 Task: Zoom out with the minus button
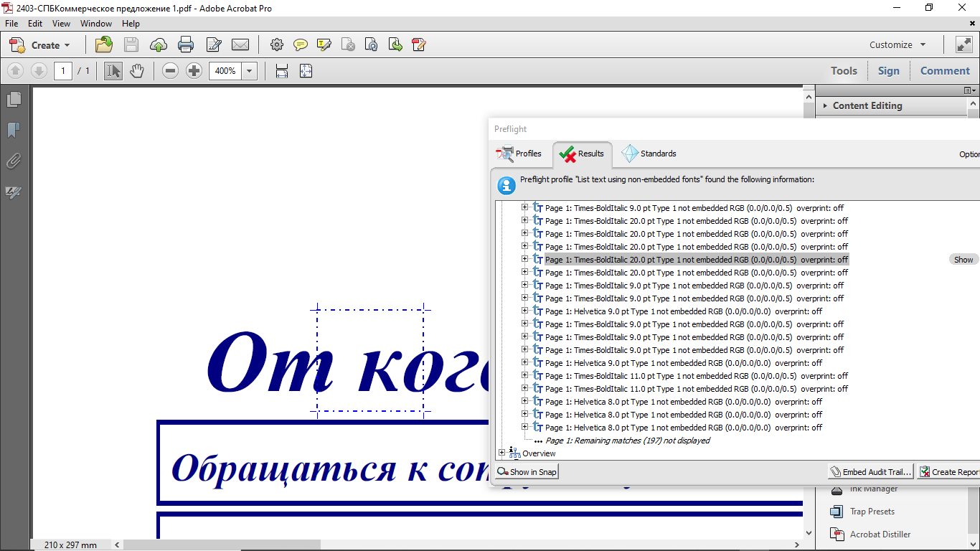(x=170, y=71)
